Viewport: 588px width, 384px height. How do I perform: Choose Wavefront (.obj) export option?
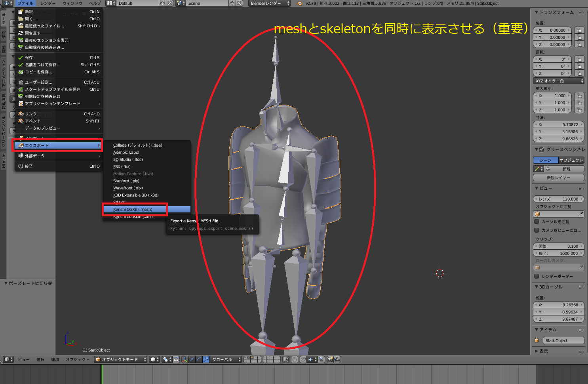(147, 188)
